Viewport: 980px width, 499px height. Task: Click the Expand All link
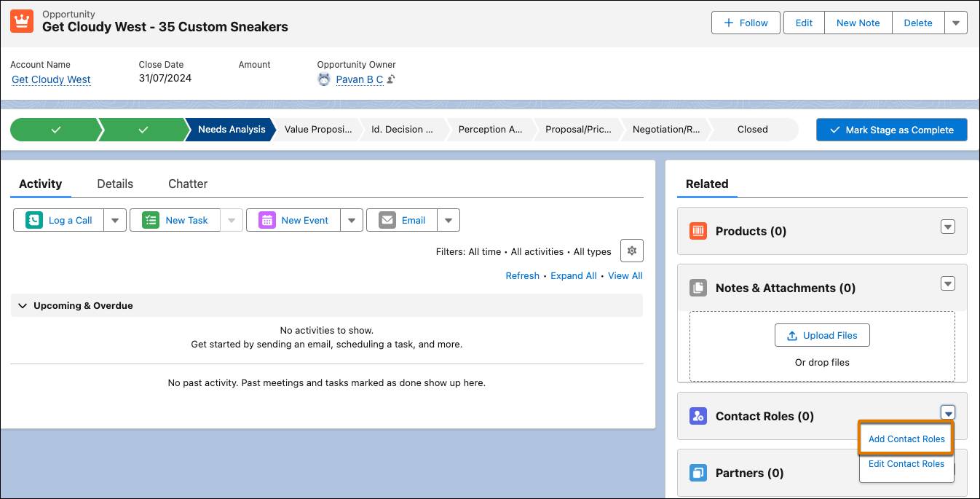pos(574,275)
